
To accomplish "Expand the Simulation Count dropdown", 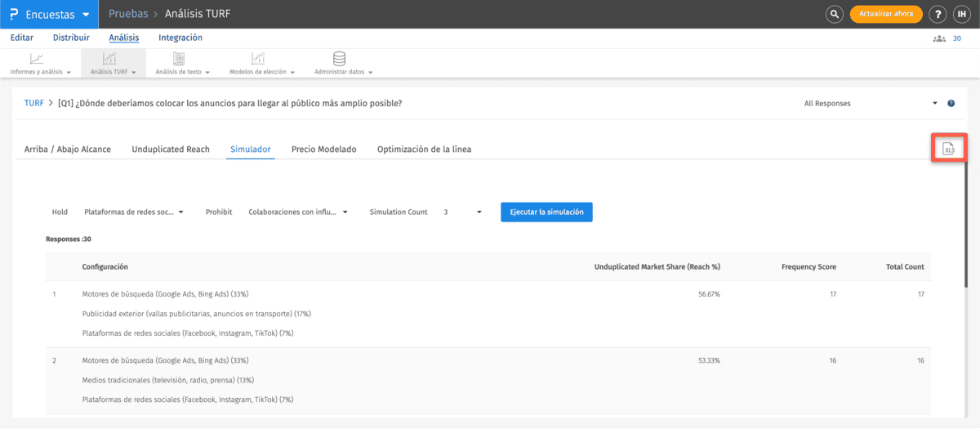I will (x=463, y=212).
